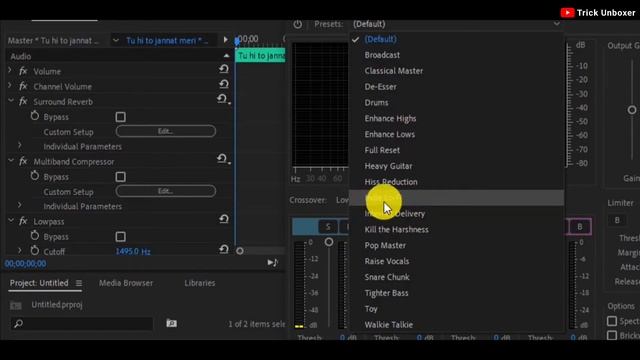Open the Master clip dropdown arrow

click(116, 40)
